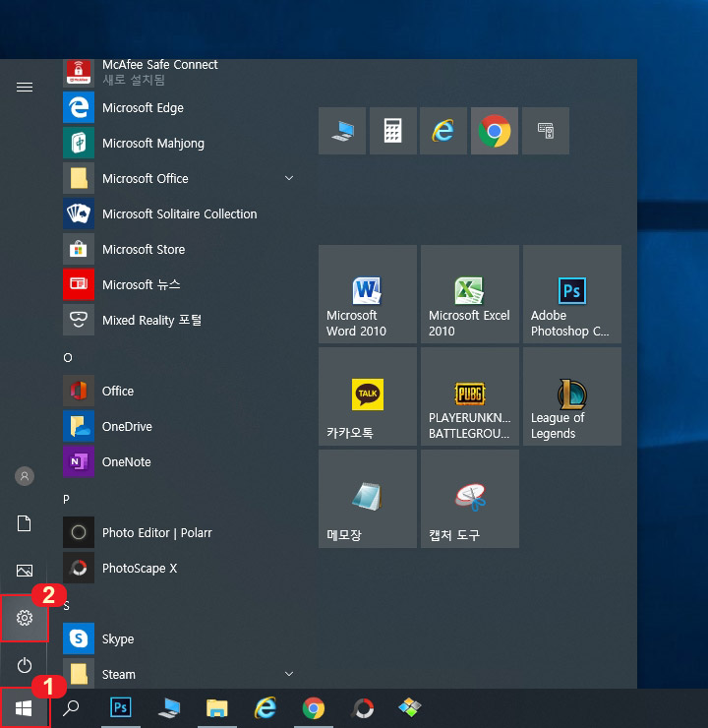The height and width of the screenshot is (728, 708).
Task: Open the colorful diamond app on taskbar
Action: pos(410,708)
